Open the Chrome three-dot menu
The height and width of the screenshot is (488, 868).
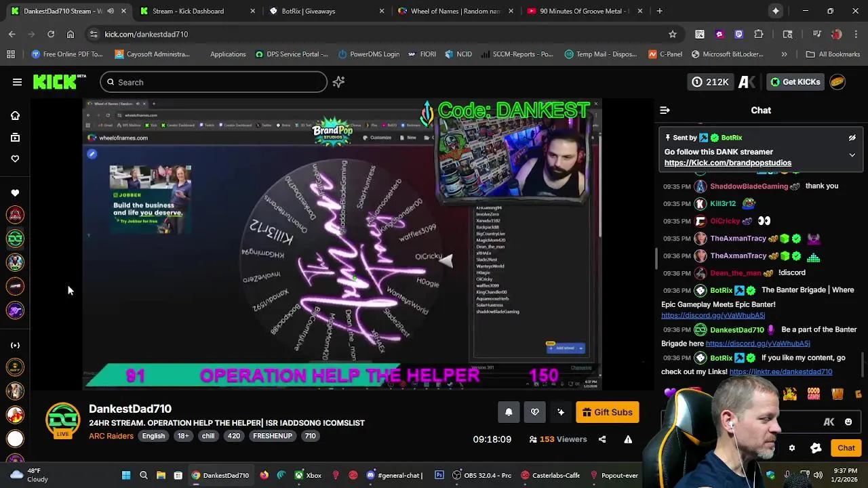[x=856, y=34]
